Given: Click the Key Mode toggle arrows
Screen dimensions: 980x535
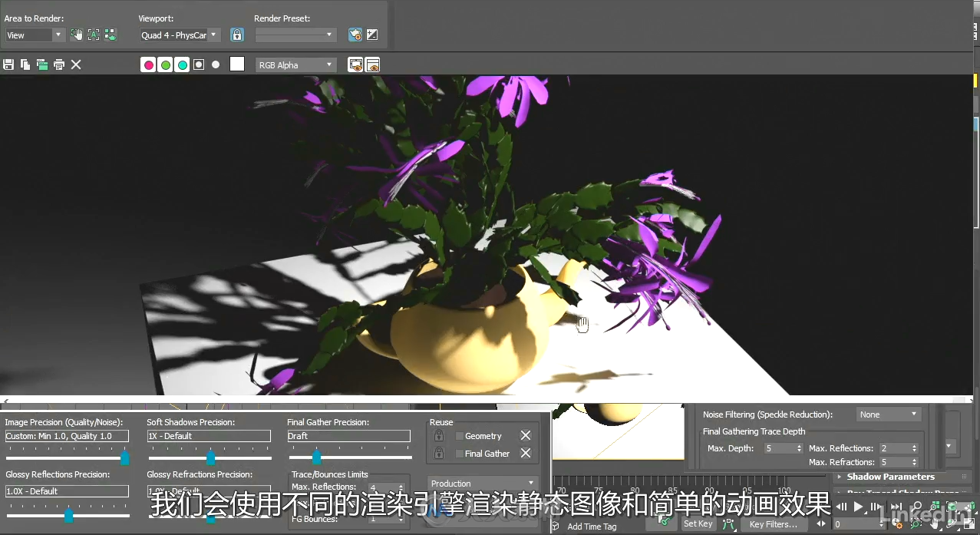Looking at the screenshot, I should (x=821, y=524).
